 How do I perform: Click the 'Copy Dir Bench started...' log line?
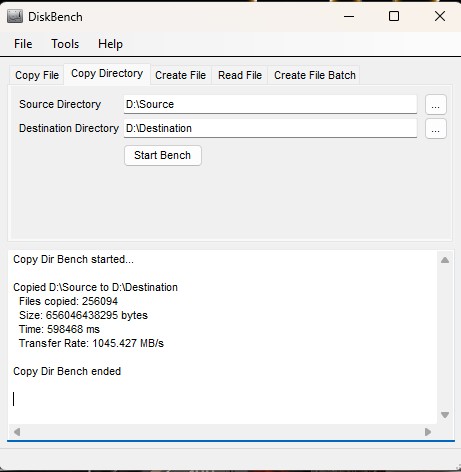point(73,259)
